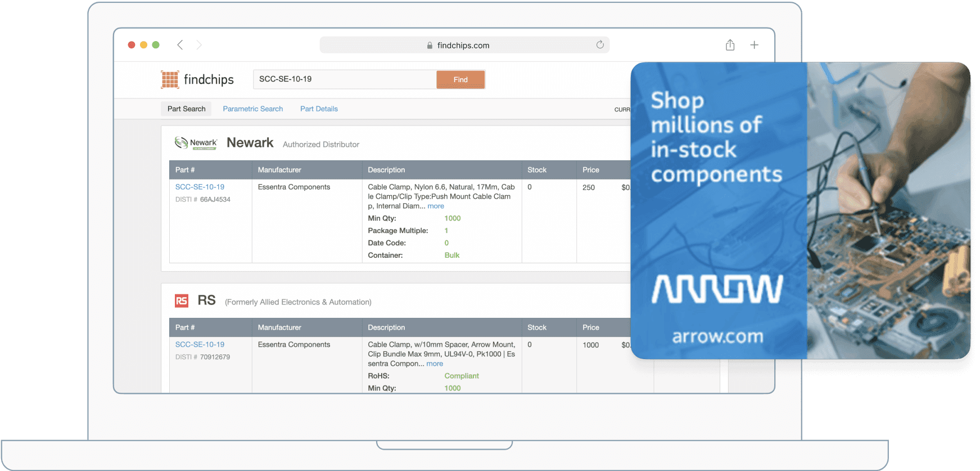Click the DISTI # 66AJ4534 text
Viewport: 980px width, 471px height.
(203, 199)
